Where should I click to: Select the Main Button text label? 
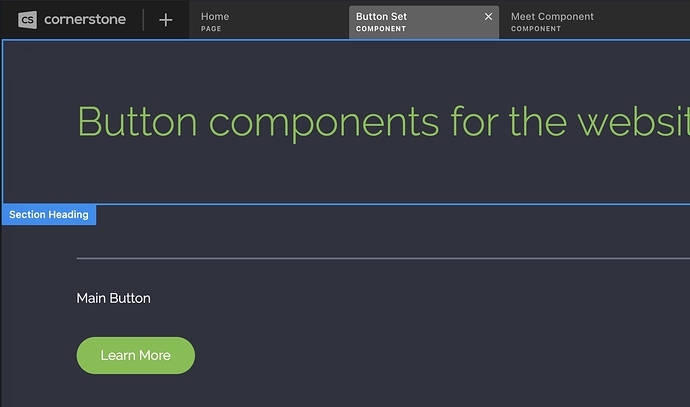coord(113,298)
